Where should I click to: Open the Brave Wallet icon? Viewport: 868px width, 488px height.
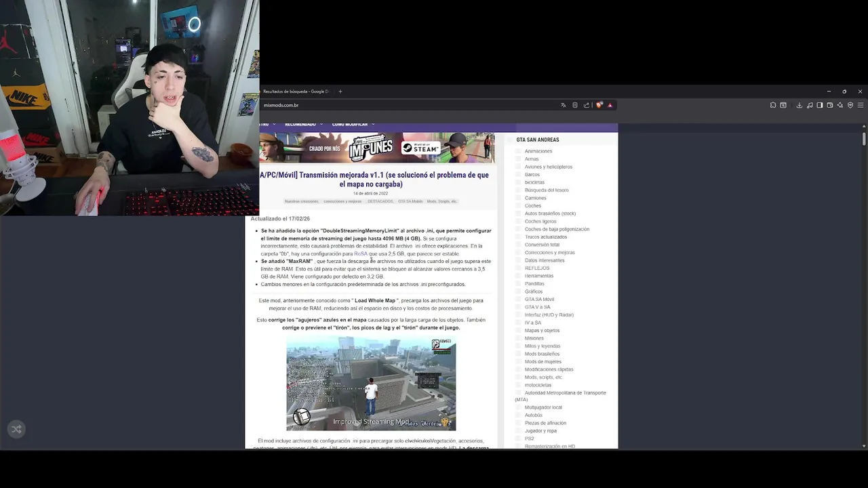(x=830, y=105)
